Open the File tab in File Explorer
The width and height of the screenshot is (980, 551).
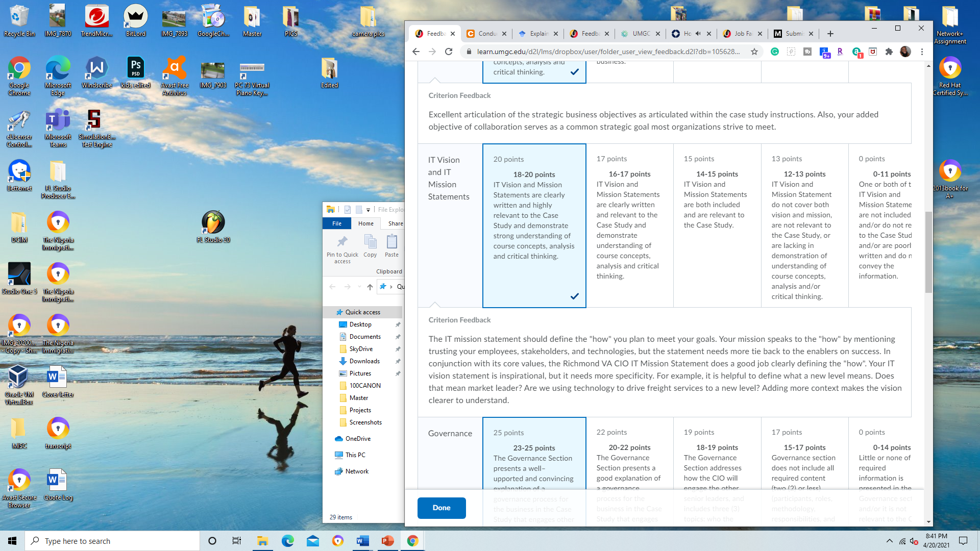tap(337, 223)
